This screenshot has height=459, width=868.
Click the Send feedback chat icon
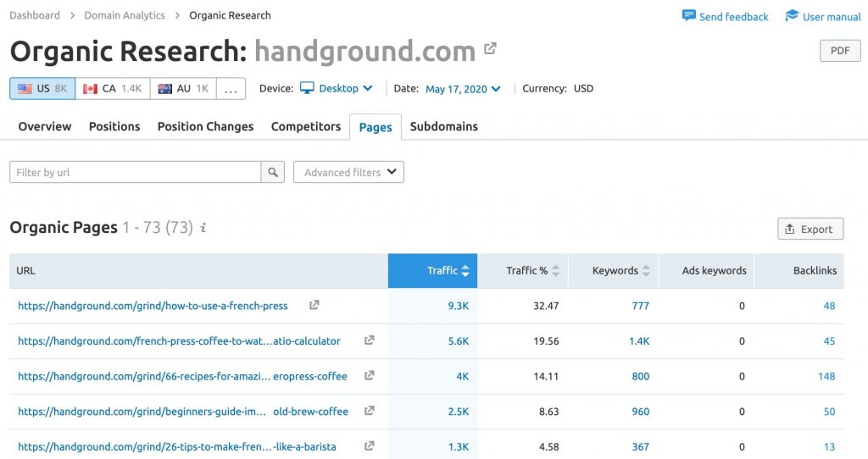coord(688,15)
